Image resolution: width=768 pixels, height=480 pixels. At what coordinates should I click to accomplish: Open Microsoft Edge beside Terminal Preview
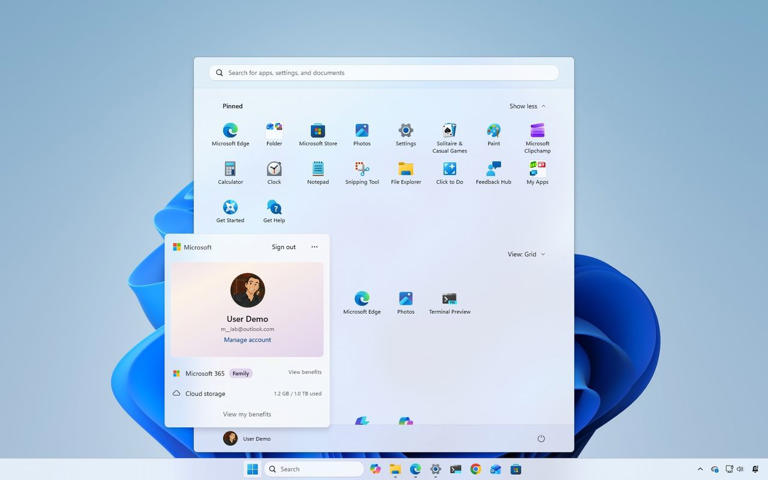pyautogui.click(x=362, y=303)
